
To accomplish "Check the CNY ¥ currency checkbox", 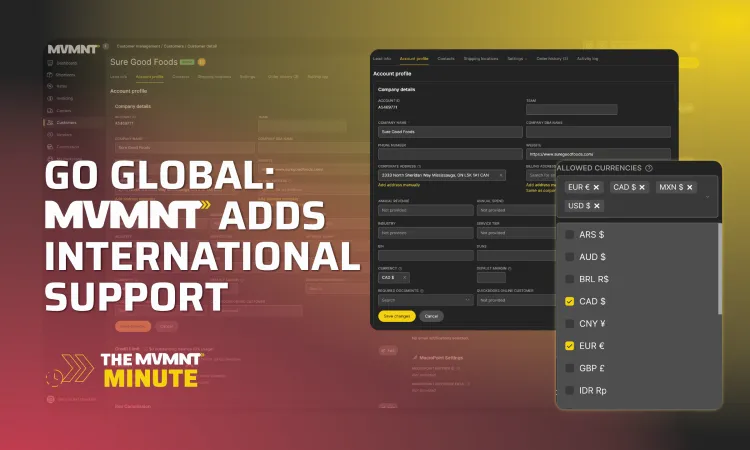I will pos(569,324).
